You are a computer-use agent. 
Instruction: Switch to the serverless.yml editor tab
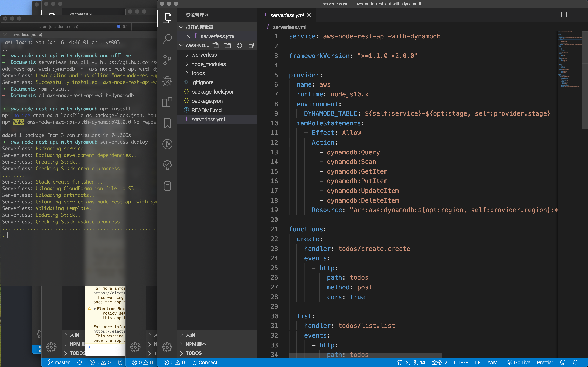[287, 15]
